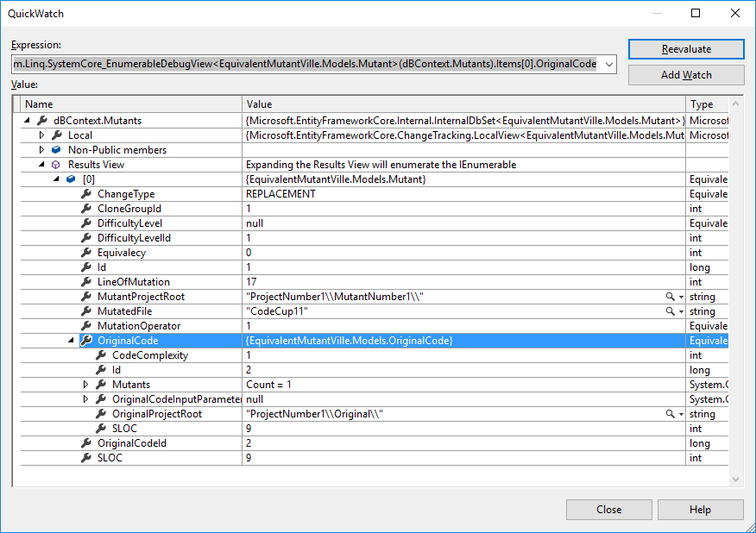The width and height of the screenshot is (756, 533).
Task: Open the text visualizer for MutantProjectRoot
Action: pos(671,296)
